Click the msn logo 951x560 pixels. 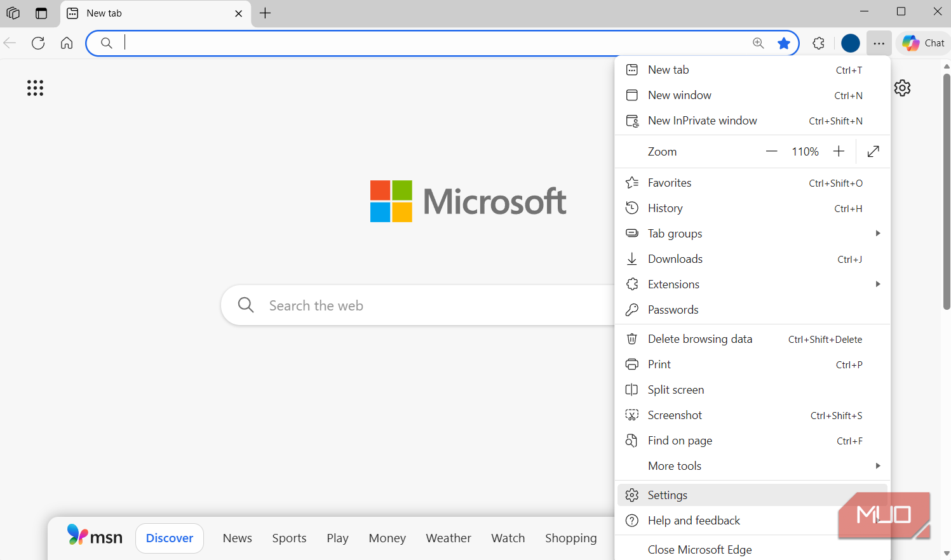pos(95,537)
